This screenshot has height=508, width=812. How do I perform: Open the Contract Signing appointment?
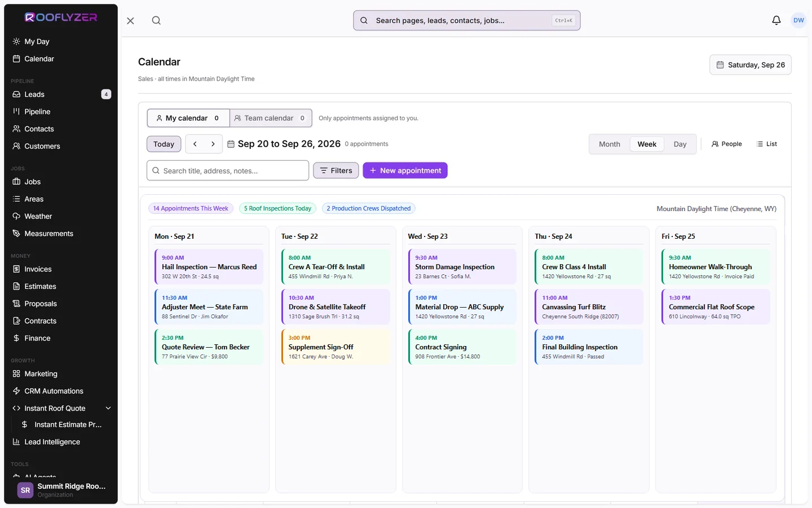point(462,347)
